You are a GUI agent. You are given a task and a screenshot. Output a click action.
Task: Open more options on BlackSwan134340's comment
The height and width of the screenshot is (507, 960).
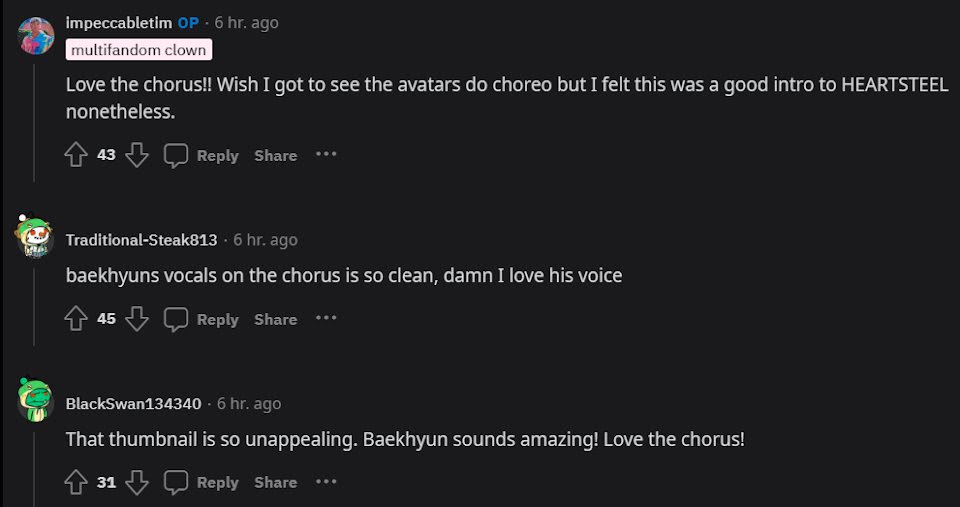pos(326,482)
